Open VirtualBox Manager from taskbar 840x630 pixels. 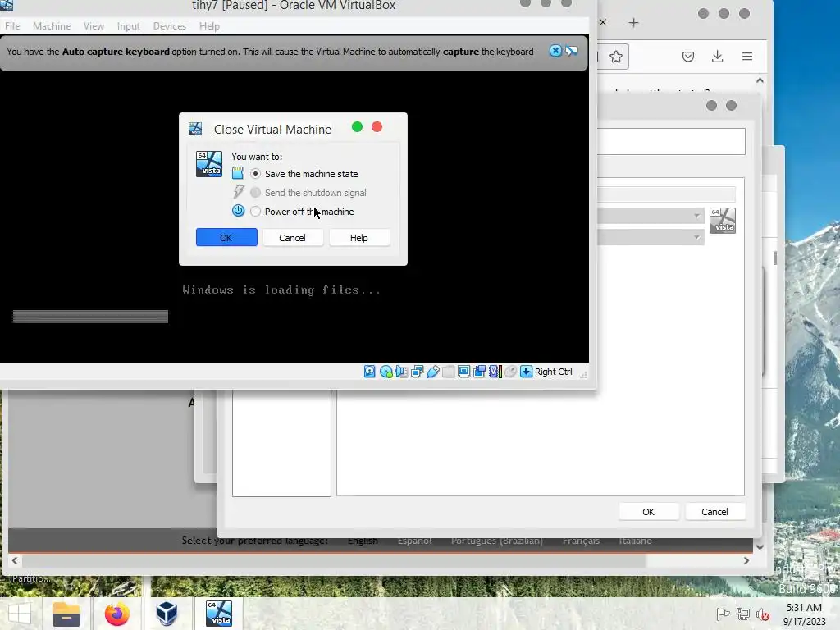click(167, 614)
